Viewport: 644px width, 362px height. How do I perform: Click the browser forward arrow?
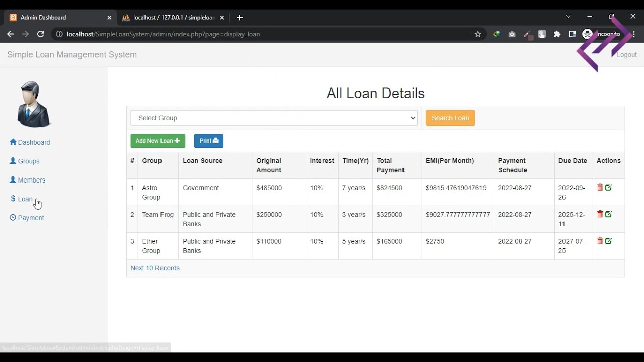25,34
